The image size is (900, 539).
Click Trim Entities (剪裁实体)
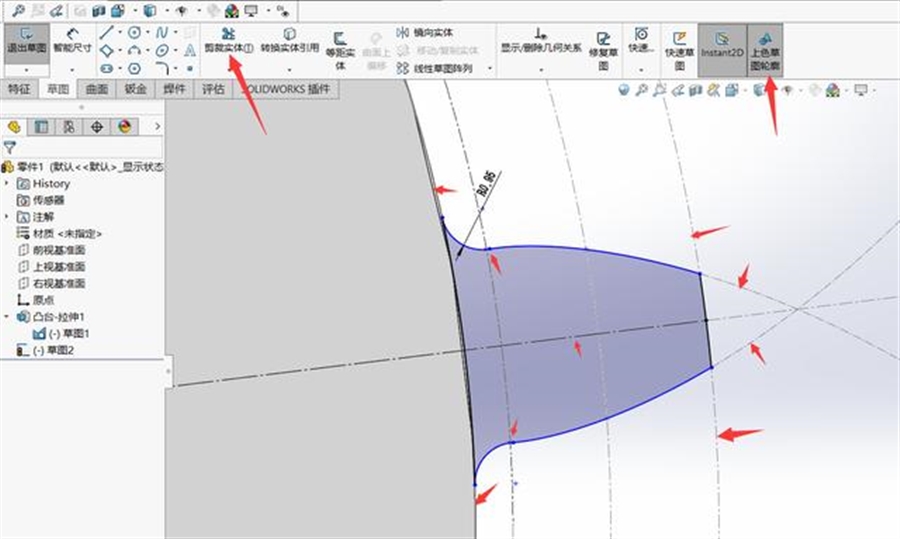228,41
